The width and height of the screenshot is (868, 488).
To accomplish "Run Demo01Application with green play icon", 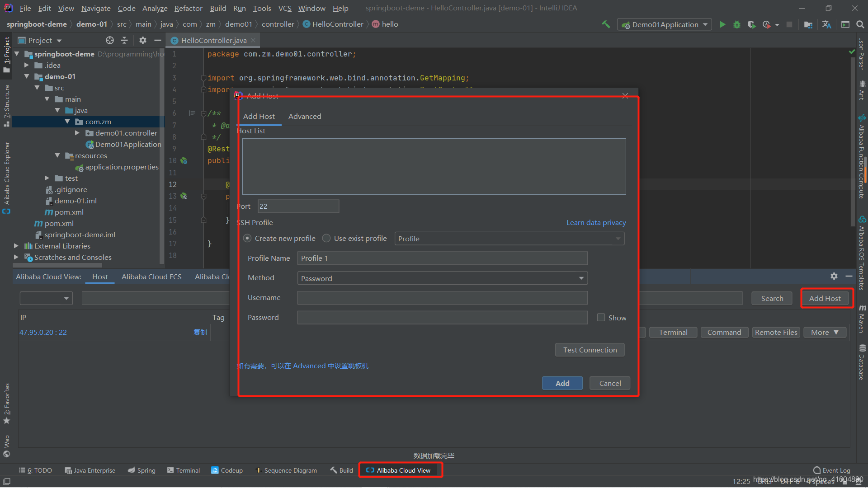I will point(722,24).
